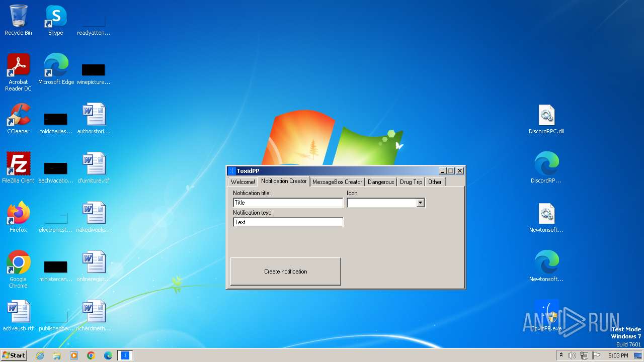Screen dimensions: 644x362
Task: Switch to the Other tab
Action: pyautogui.click(x=435, y=182)
